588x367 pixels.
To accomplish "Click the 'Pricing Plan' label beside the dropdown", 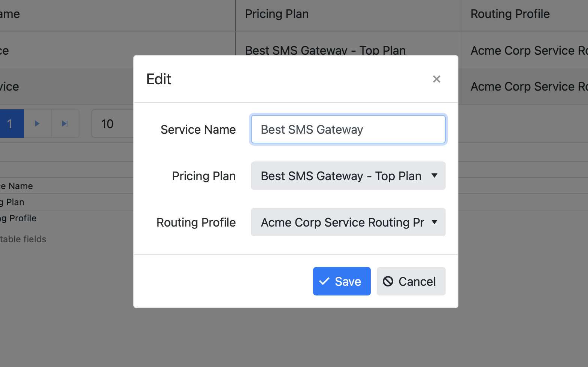I will (204, 176).
